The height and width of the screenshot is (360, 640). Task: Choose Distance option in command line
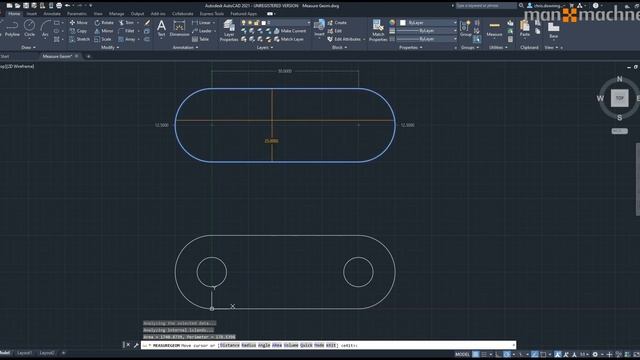coord(230,345)
